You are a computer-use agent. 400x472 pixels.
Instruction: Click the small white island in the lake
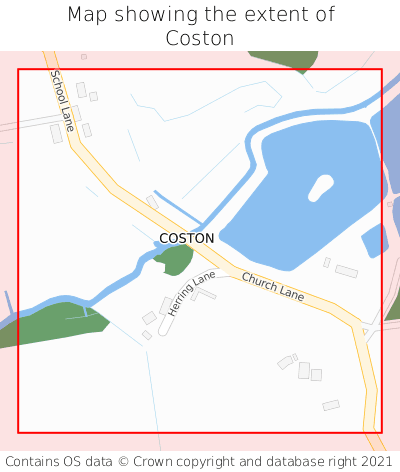click(x=321, y=188)
